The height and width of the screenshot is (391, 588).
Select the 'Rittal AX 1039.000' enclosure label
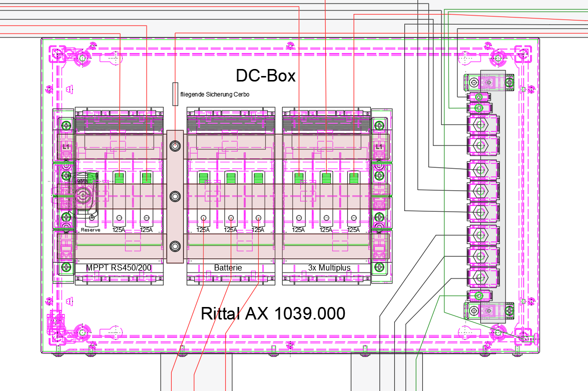coord(273,313)
